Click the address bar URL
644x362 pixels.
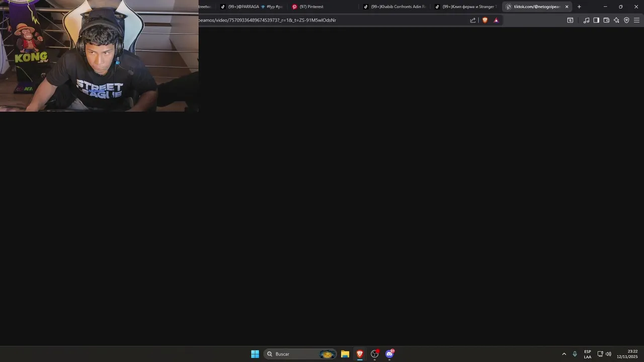point(268,20)
